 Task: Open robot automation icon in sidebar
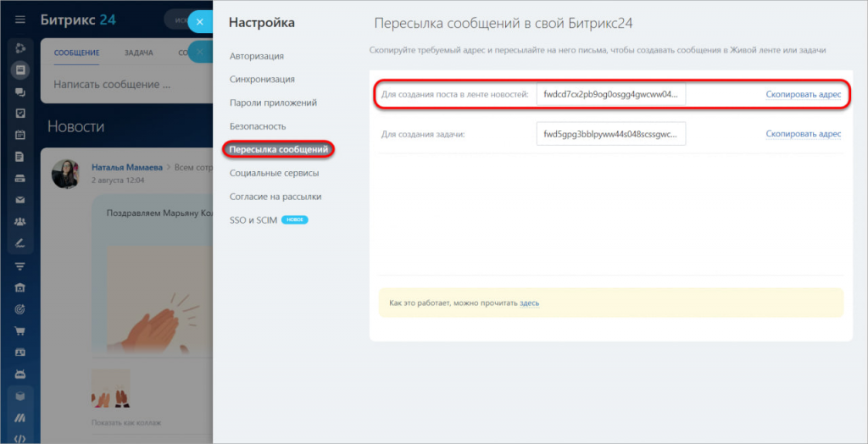[20, 374]
